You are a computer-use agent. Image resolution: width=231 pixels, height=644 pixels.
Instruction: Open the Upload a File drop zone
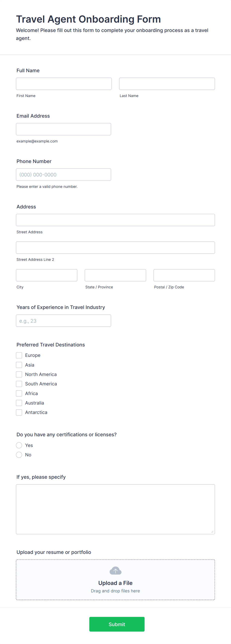click(115, 579)
